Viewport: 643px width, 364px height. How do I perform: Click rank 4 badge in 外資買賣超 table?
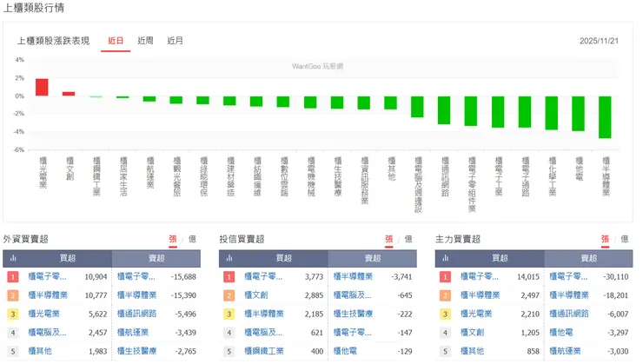pyautogui.click(x=13, y=333)
